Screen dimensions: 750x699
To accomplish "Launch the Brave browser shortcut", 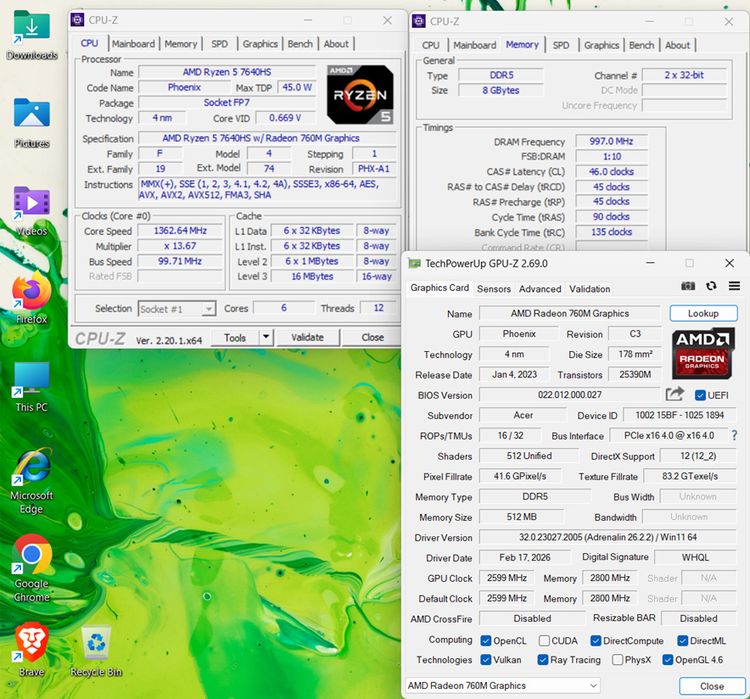I will click(x=32, y=651).
